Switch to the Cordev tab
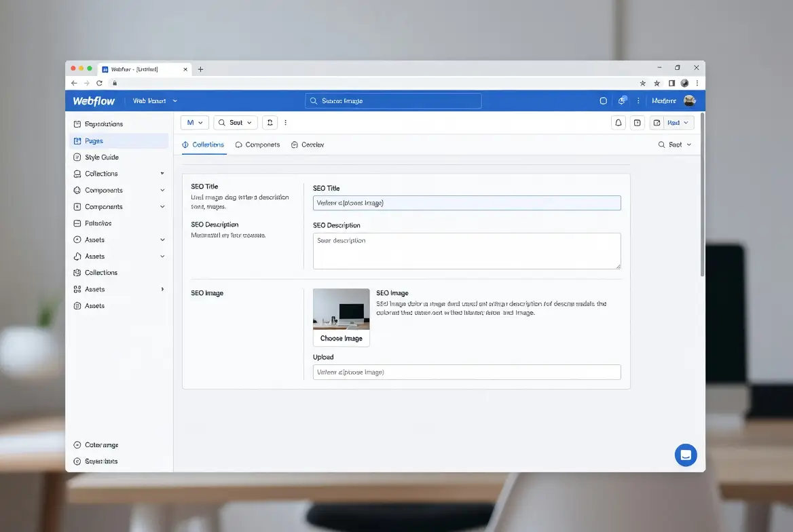Viewport: 793px width, 532px height. pyautogui.click(x=308, y=145)
